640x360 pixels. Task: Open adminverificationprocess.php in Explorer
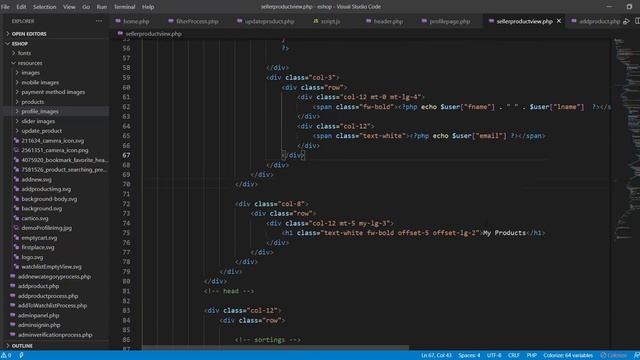[55, 335]
